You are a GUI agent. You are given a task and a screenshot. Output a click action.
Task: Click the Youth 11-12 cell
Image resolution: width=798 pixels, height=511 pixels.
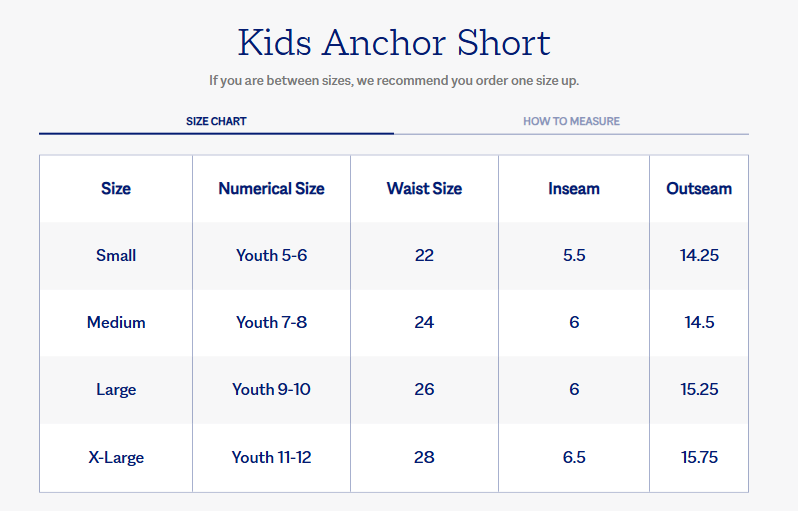(x=271, y=457)
